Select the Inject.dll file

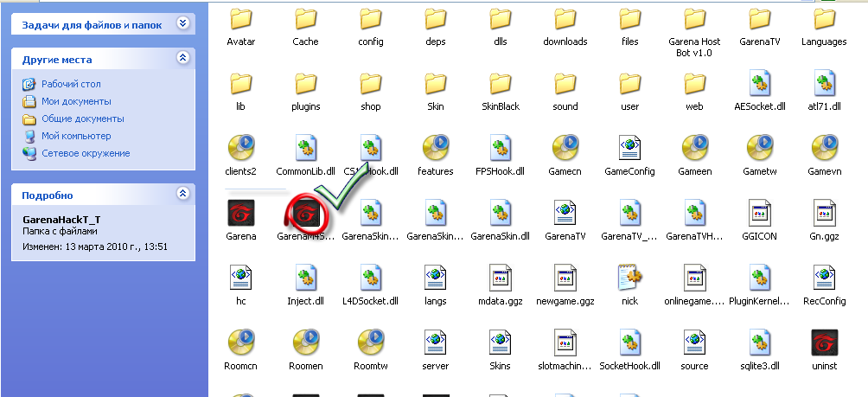click(305, 278)
